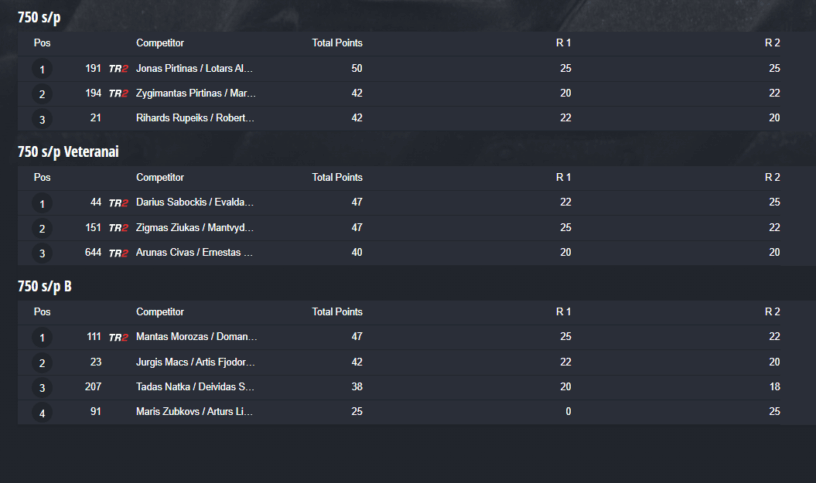Click Pos column header in 750 s/p B table
This screenshot has width=816, height=483.
click(x=42, y=312)
